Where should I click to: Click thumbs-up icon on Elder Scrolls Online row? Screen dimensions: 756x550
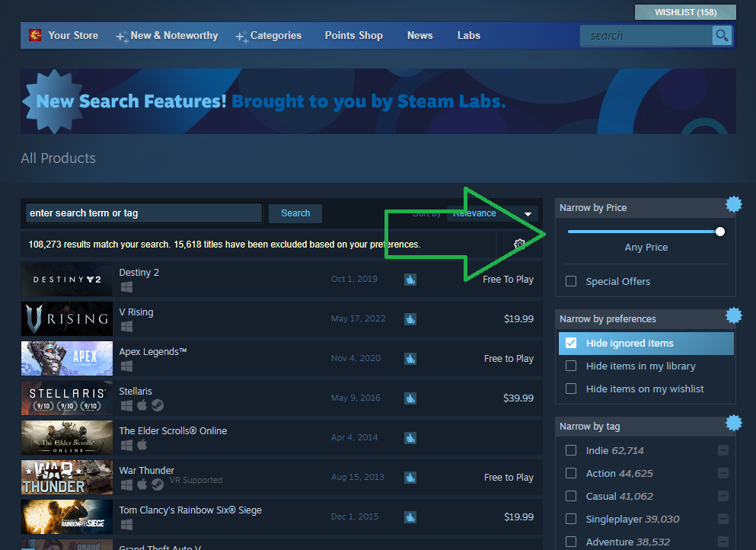pyautogui.click(x=410, y=437)
